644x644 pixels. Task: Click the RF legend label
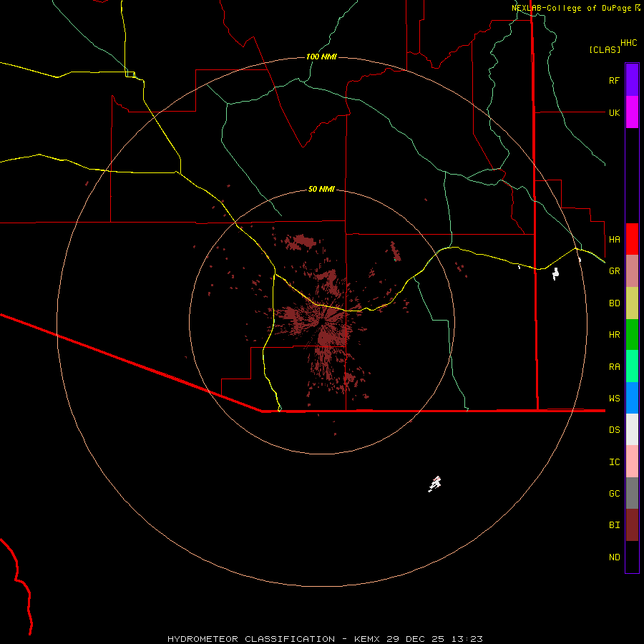point(614,81)
